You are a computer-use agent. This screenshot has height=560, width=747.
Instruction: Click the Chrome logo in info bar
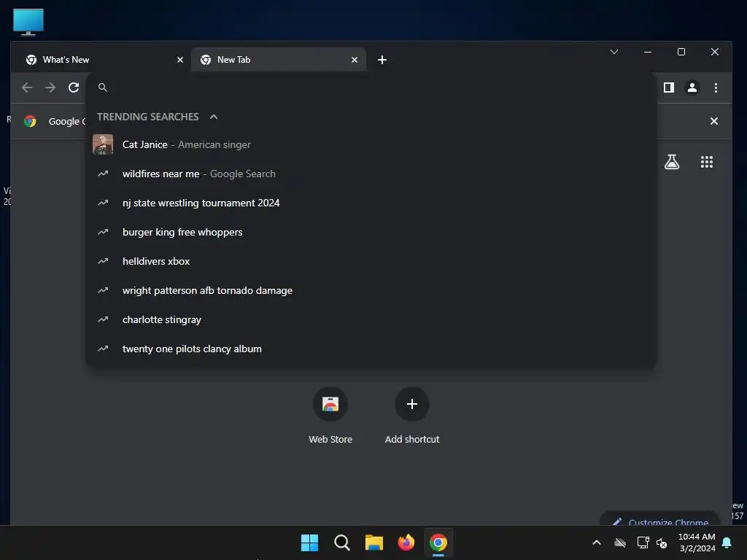tap(30, 122)
